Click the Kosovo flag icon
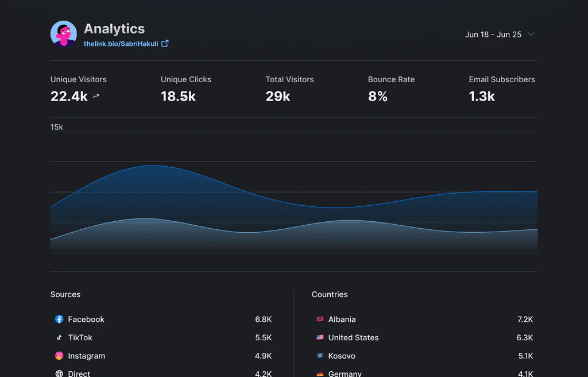Image resolution: width=588 pixels, height=377 pixels. pyautogui.click(x=320, y=356)
